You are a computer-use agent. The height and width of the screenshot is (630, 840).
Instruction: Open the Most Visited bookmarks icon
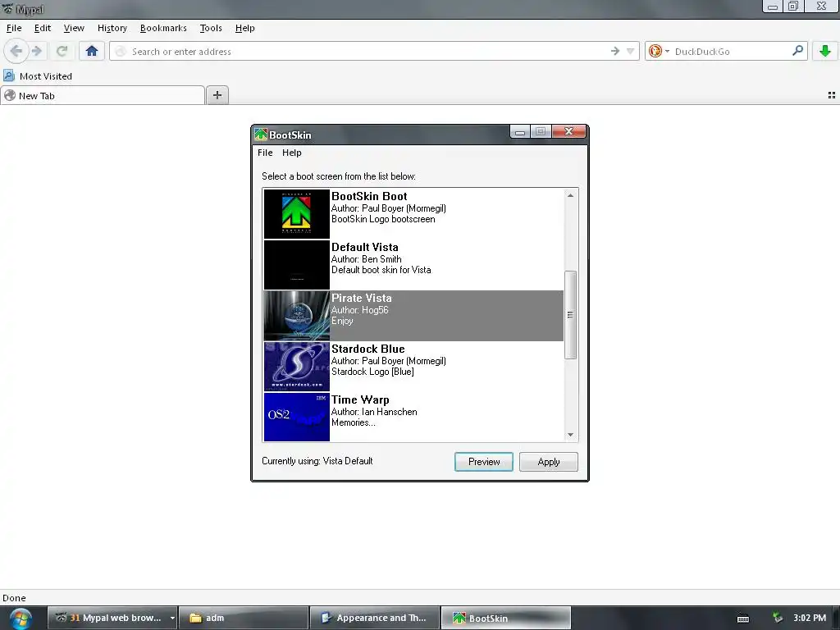(x=9, y=75)
